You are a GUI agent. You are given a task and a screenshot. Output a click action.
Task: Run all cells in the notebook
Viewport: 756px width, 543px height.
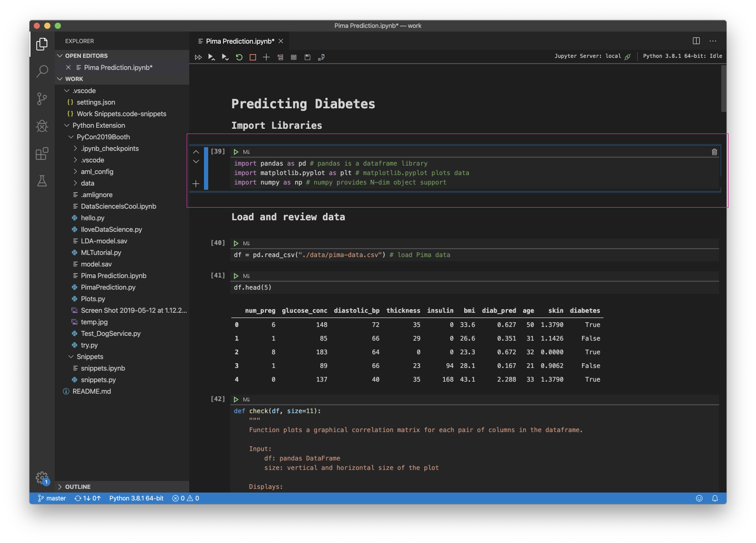tap(198, 57)
